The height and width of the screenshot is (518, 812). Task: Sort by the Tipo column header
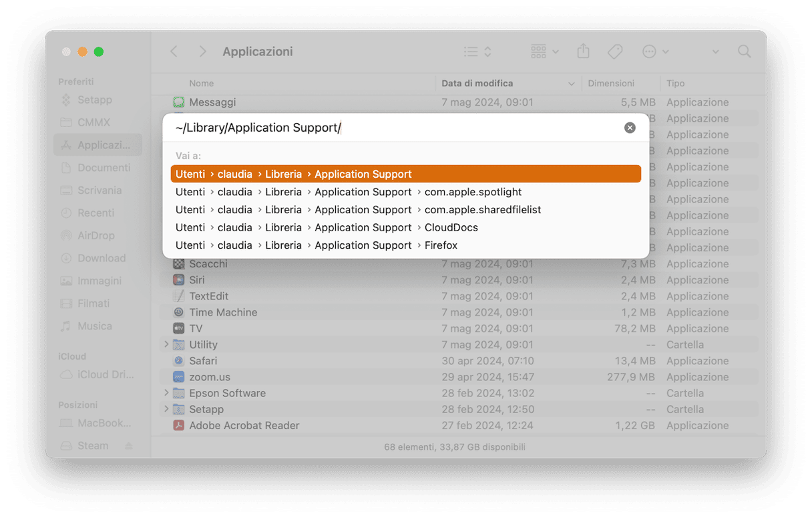(x=675, y=84)
